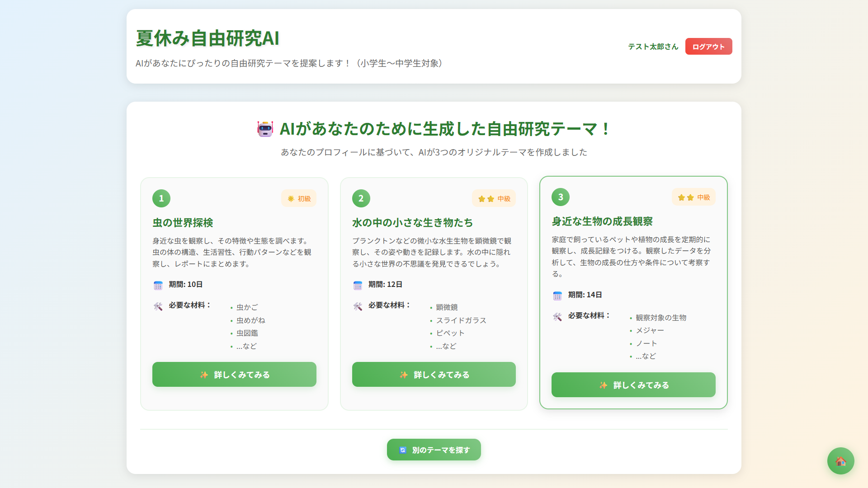
Task: Click material item 観察対象の生物
Action: (x=661, y=318)
